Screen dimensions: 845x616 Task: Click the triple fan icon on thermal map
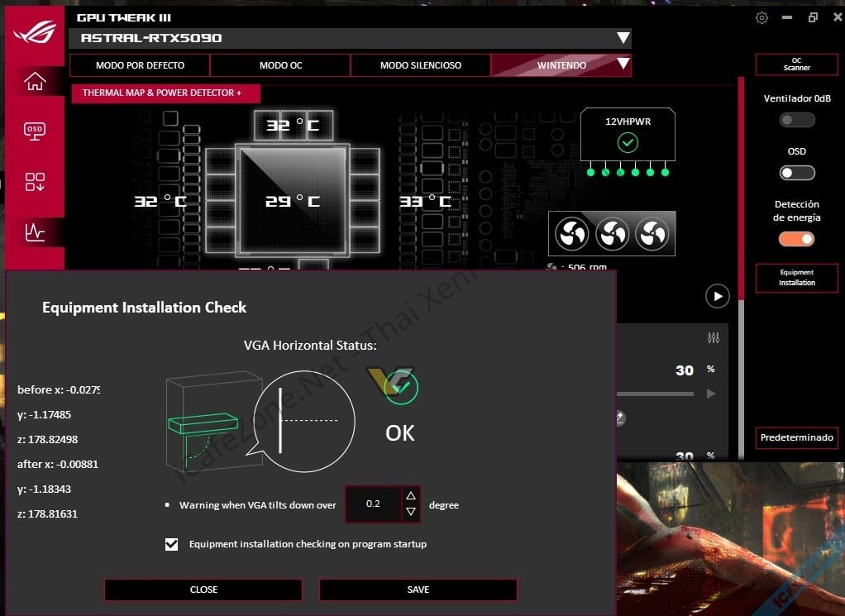[612, 233]
